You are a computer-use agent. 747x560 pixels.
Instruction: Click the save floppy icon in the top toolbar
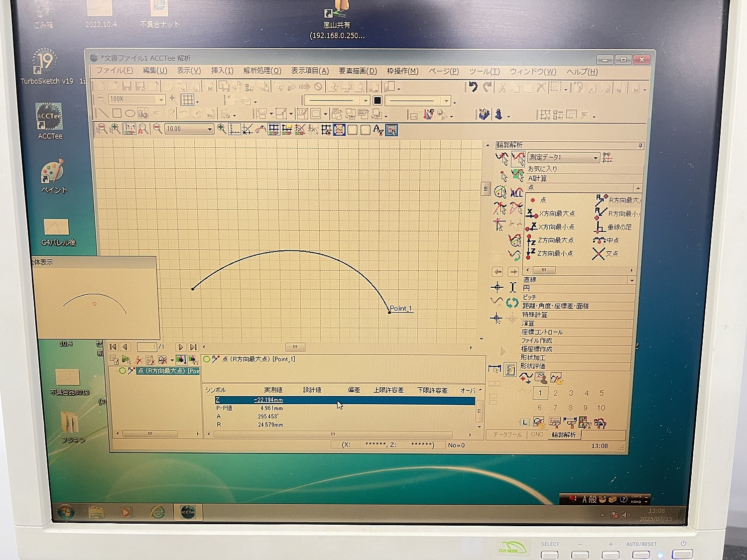126,86
